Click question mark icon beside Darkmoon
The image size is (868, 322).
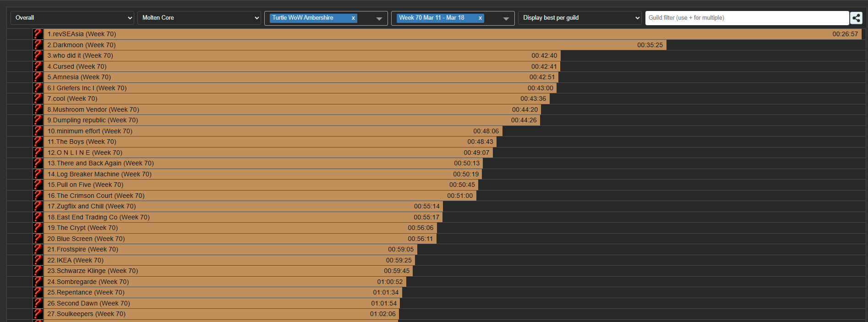[x=38, y=45]
